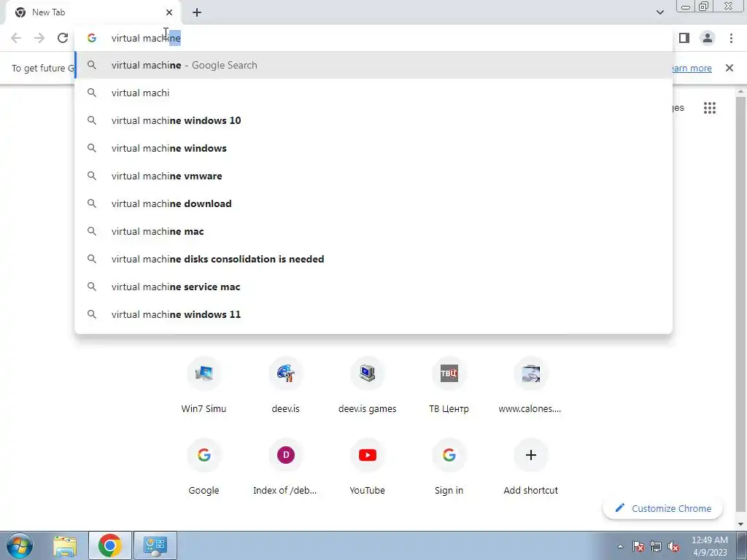The width and height of the screenshot is (747, 560).
Task: Open Google apps grid icon
Action: (x=710, y=108)
